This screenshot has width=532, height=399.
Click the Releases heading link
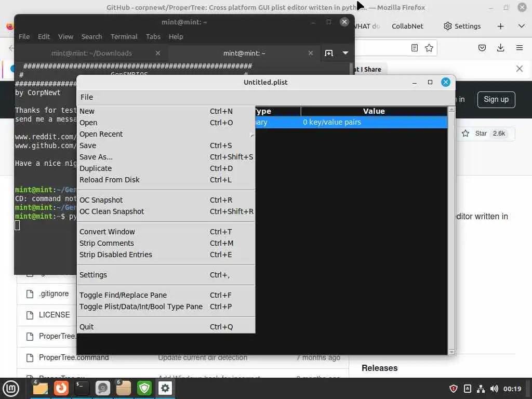(x=379, y=368)
